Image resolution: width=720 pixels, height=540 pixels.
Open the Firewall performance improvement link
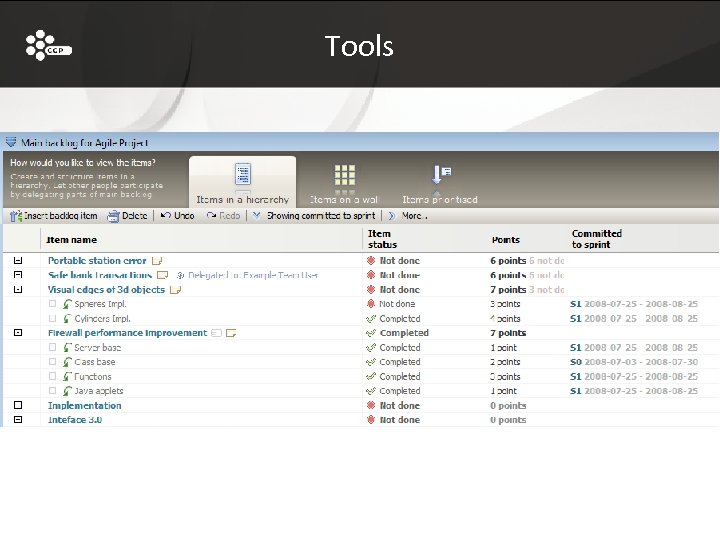click(127, 332)
